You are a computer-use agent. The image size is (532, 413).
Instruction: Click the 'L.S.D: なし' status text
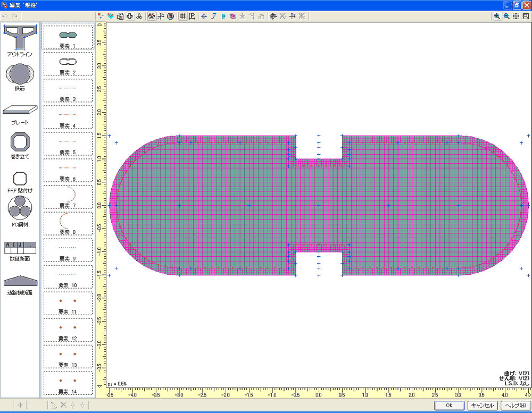coord(517,383)
